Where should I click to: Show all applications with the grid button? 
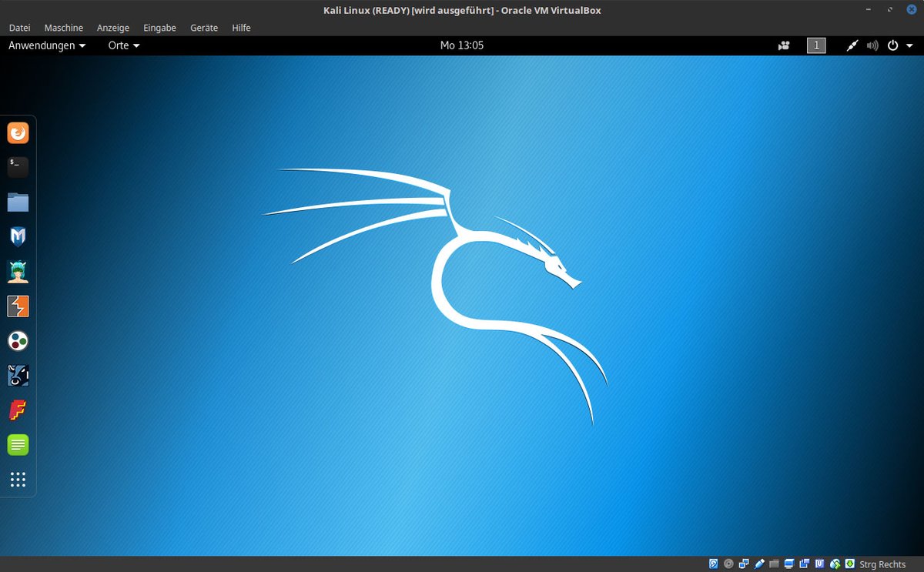[x=18, y=479]
